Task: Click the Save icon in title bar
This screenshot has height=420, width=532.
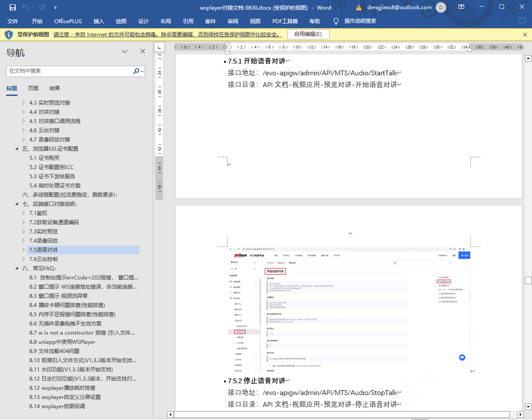Action: 13,7
